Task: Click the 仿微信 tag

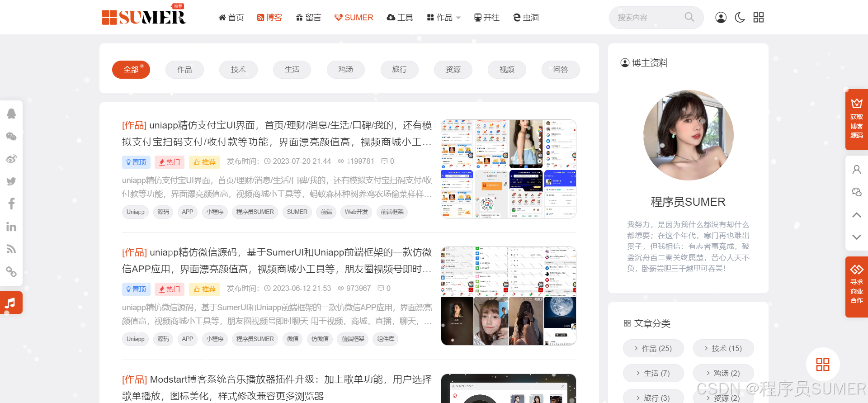Action: coord(320,339)
